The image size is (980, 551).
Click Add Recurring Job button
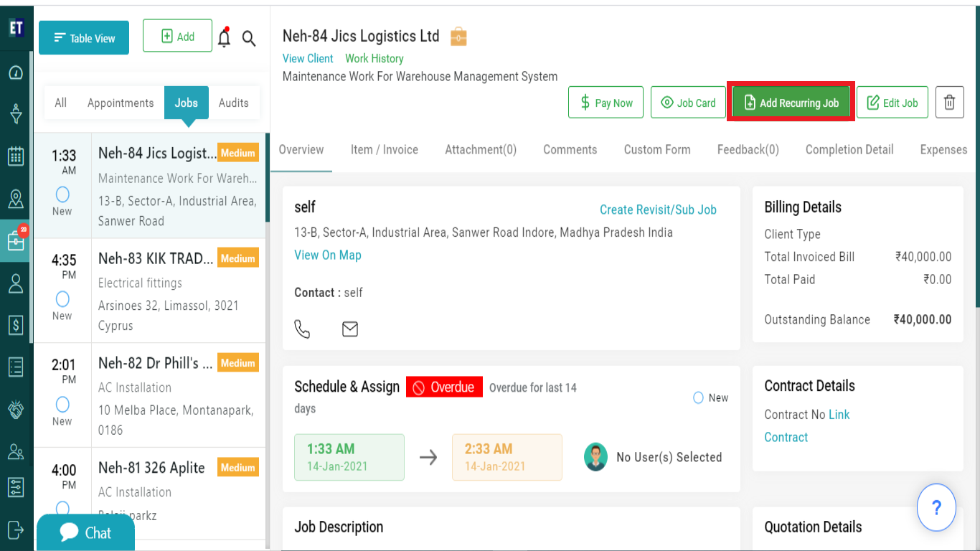[x=791, y=103]
